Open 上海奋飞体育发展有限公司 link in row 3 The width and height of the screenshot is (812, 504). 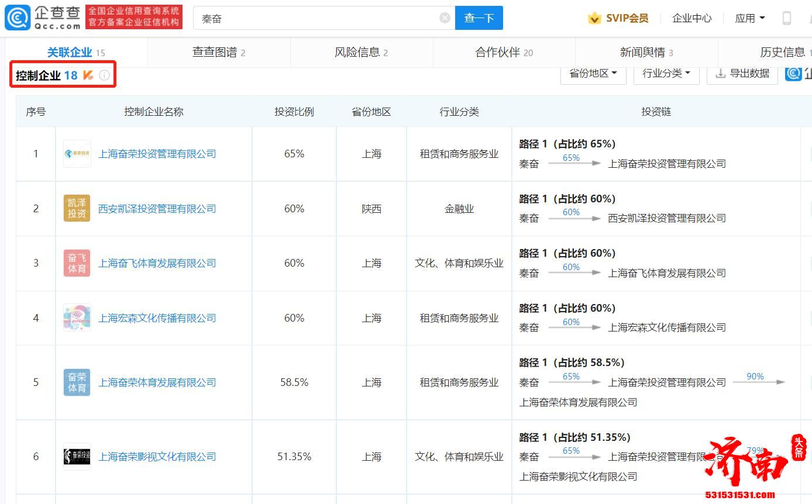(157, 263)
